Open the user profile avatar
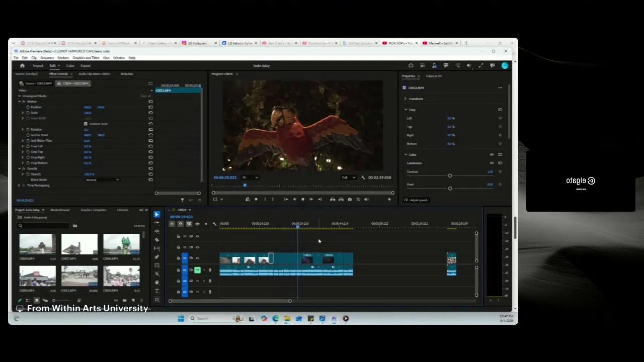The width and height of the screenshot is (644, 362). click(x=505, y=65)
